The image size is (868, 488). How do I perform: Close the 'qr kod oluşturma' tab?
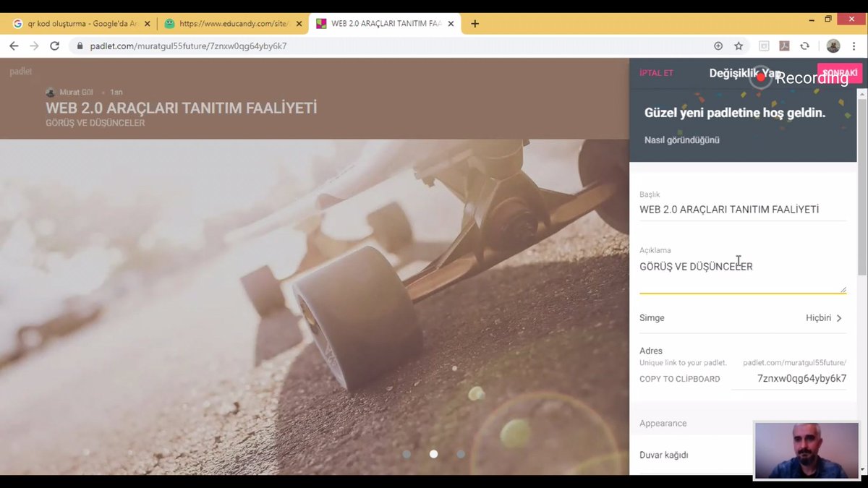tap(147, 23)
